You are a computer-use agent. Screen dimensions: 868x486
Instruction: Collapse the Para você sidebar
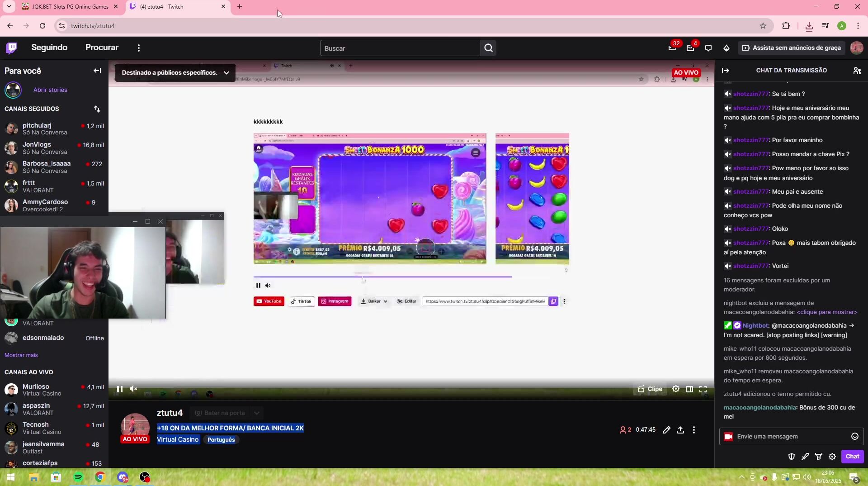97,71
